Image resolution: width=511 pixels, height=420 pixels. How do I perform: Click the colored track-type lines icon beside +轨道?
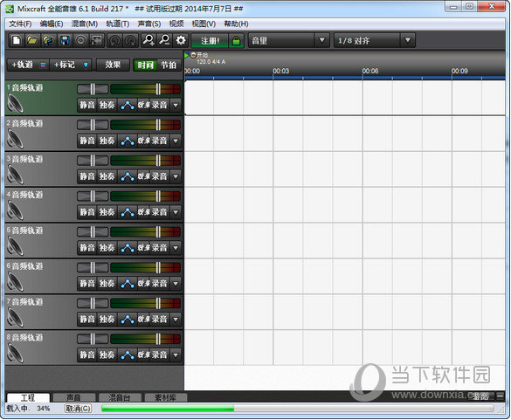(43, 65)
